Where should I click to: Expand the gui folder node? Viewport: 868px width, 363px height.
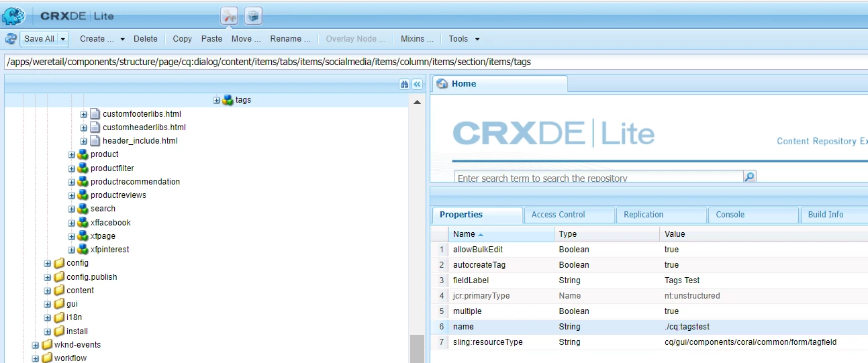point(48,304)
